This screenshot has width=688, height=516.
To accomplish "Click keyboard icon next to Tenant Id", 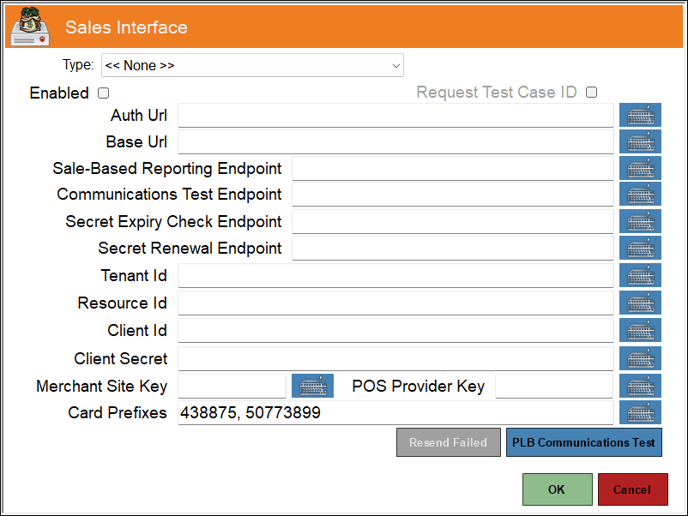I will (640, 276).
